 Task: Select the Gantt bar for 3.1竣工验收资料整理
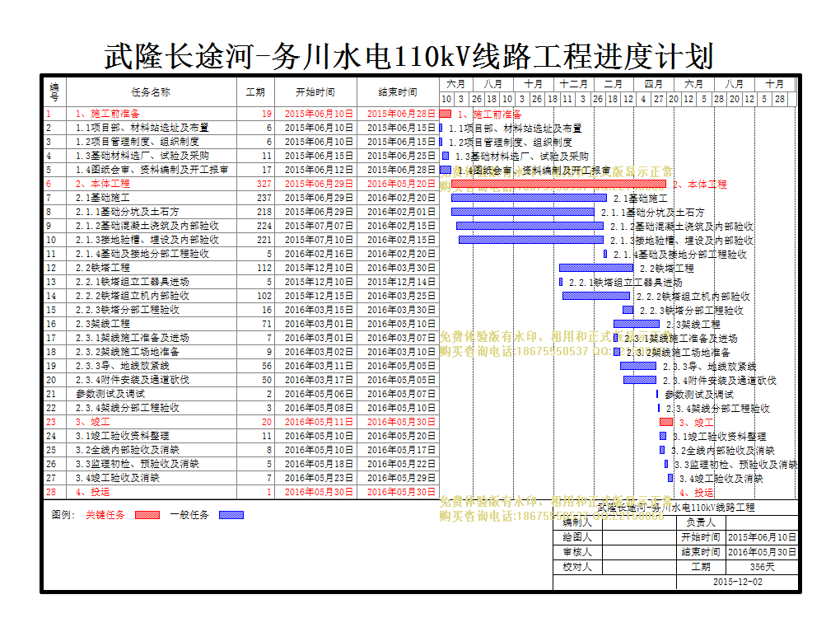[x=663, y=436]
